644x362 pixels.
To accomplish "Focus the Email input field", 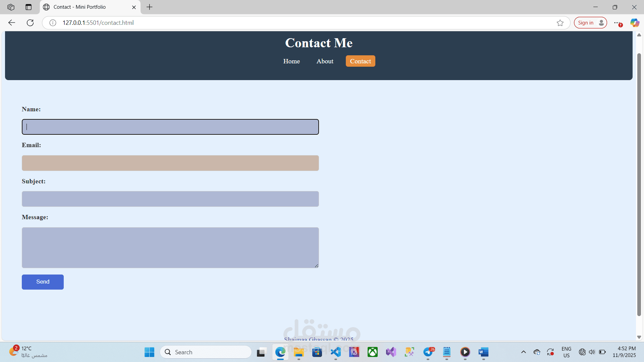I will coord(170,163).
